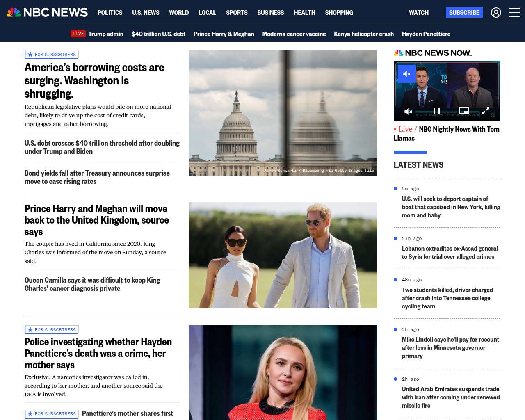This screenshot has width=525, height=420.
Task: Open Queen Camilla cancer diagnosis story
Action: (x=92, y=284)
